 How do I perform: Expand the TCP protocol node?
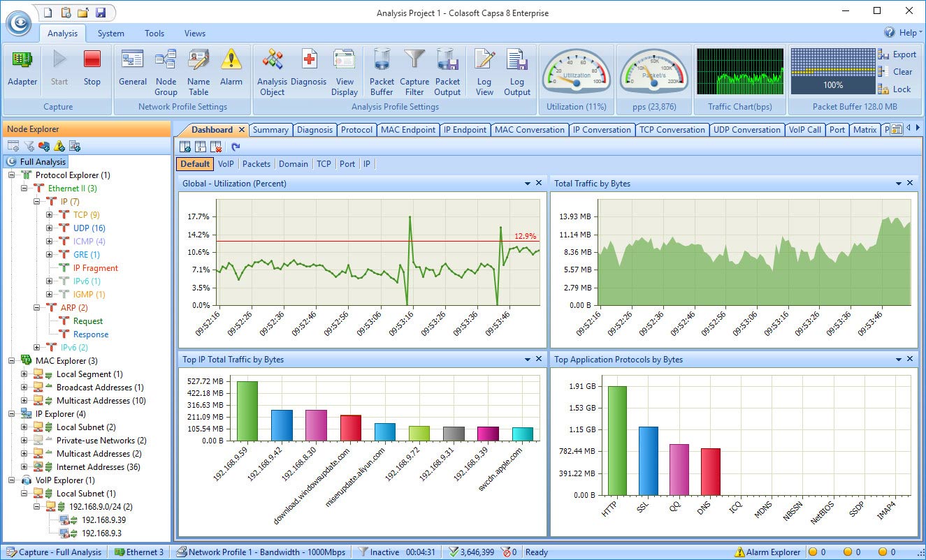tap(50, 215)
